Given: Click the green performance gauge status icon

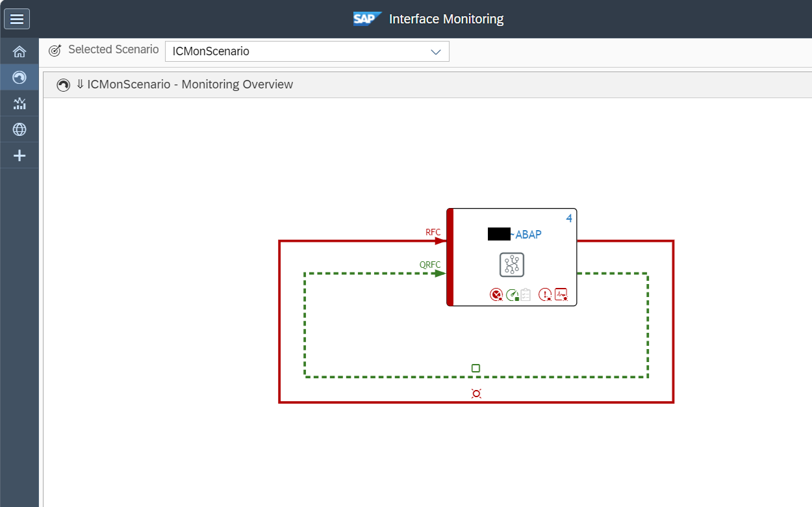Looking at the screenshot, I should pyautogui.click(x=512, y=294).
